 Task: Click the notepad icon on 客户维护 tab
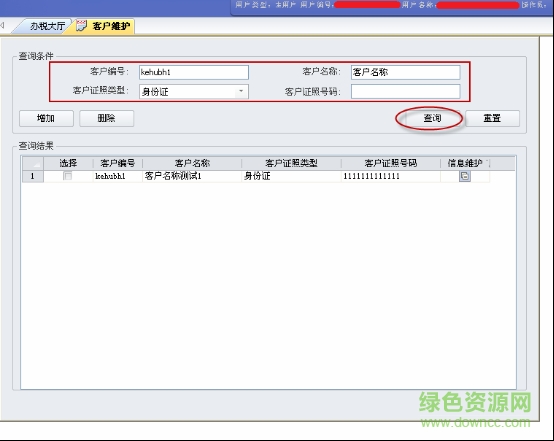[82, 26]
